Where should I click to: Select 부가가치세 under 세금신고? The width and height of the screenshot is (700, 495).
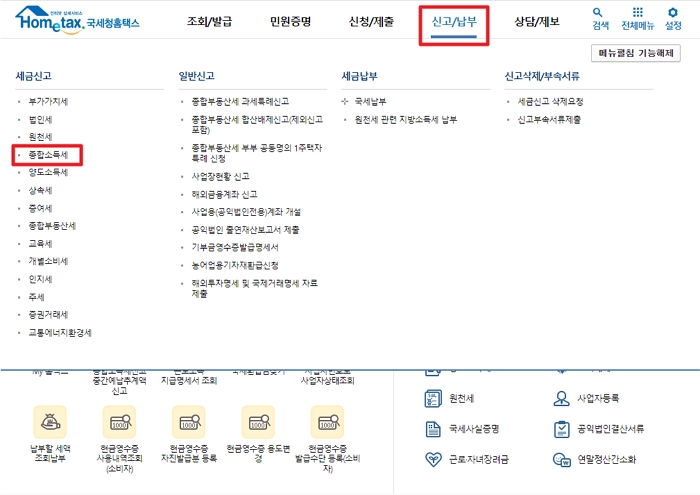pos(48,102)
